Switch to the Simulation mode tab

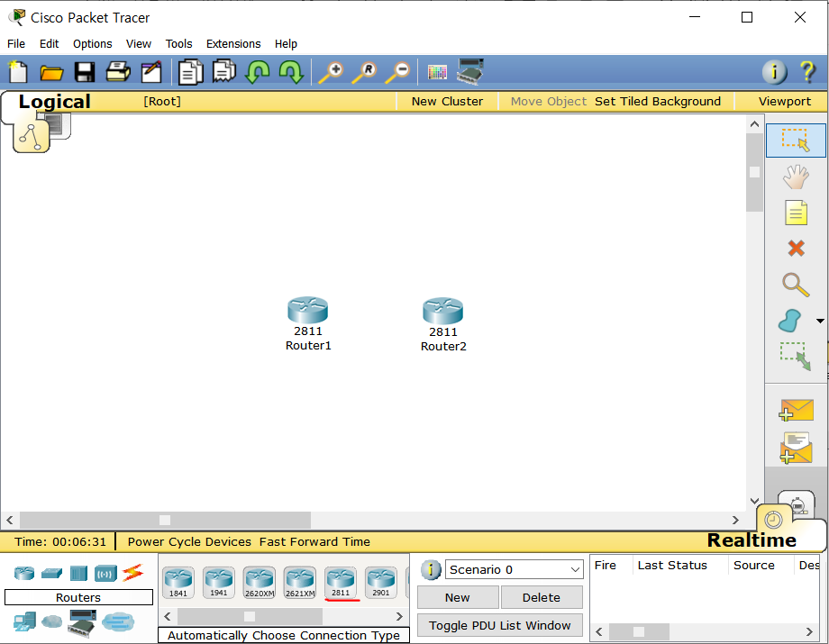[797, 504]
